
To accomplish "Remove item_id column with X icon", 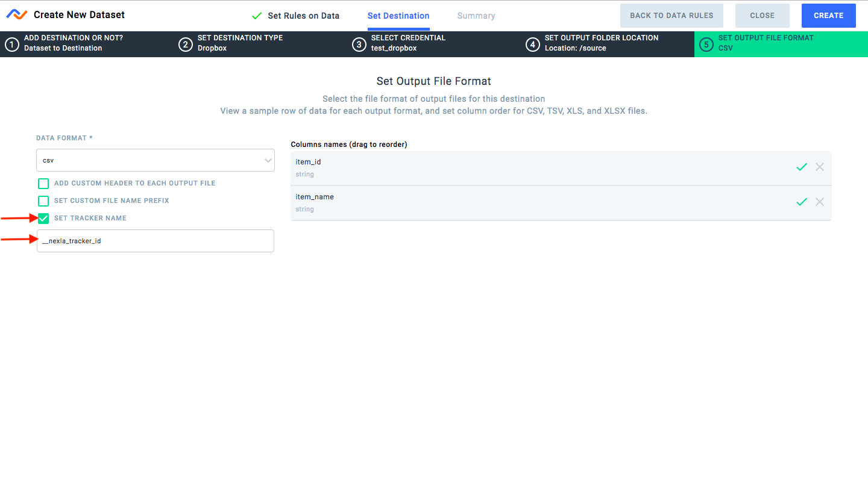I will point(820,167).
